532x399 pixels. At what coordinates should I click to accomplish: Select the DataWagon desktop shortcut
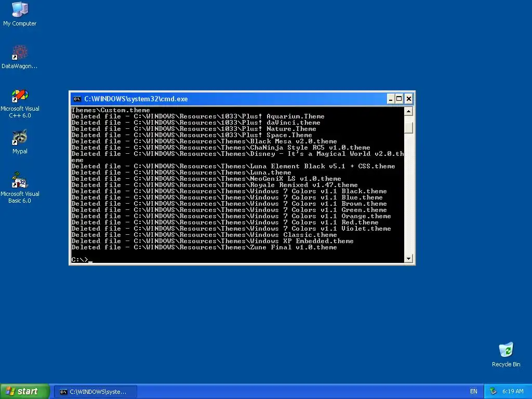pos(19,57)
